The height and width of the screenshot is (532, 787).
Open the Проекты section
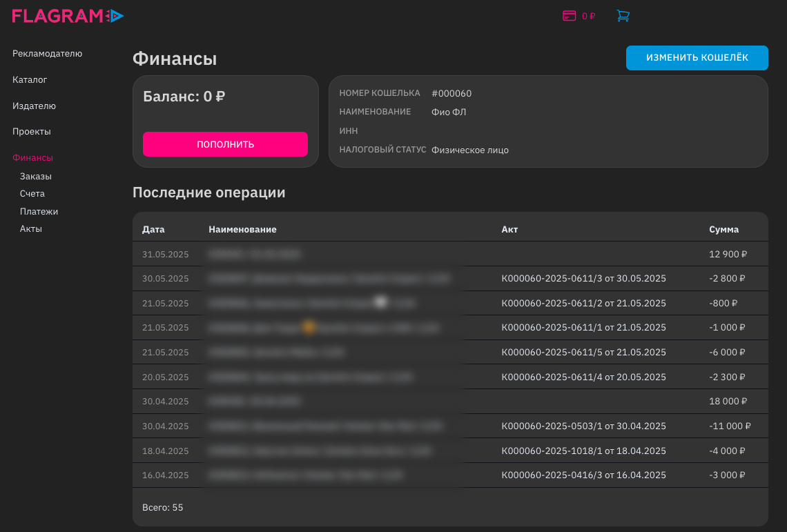point(32,132)
